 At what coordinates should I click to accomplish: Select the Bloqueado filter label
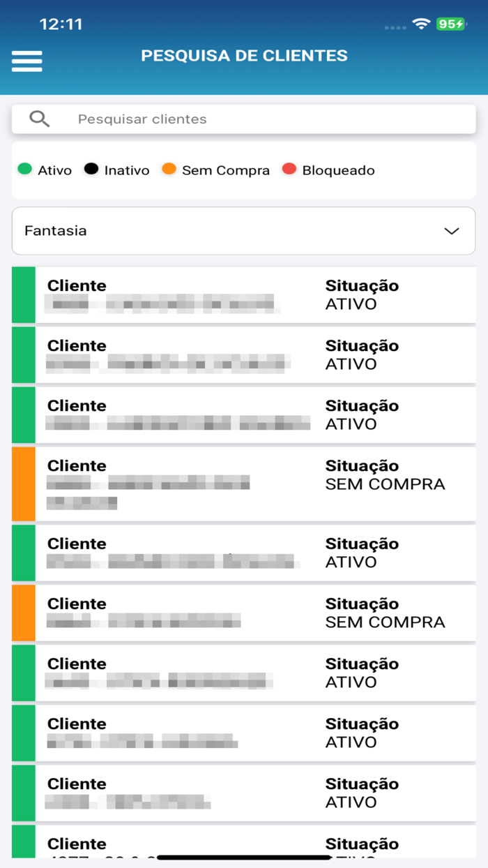click(337, 170)
